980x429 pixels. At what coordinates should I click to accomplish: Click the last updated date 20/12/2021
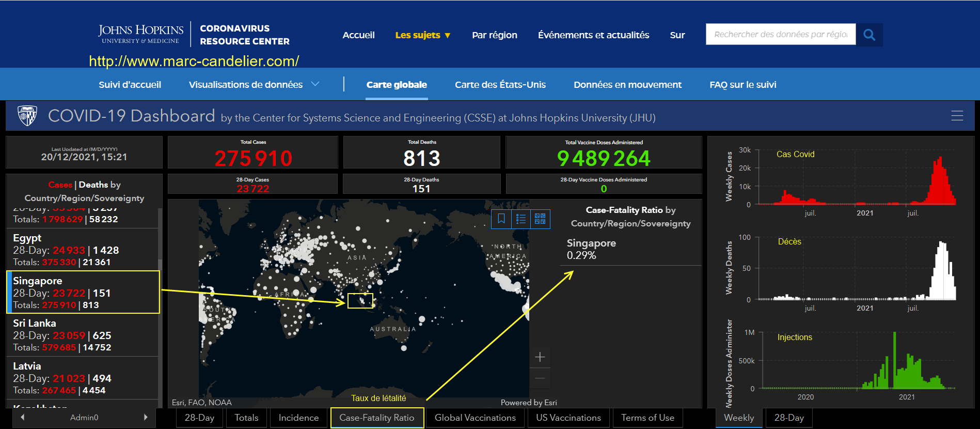(x=84, y=157)
